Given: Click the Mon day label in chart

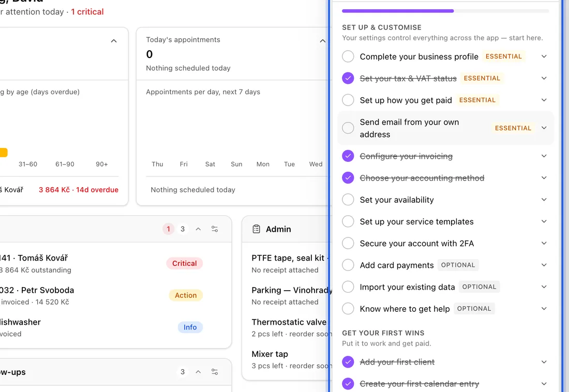Looking at the screenshot, I should point(263,164).
